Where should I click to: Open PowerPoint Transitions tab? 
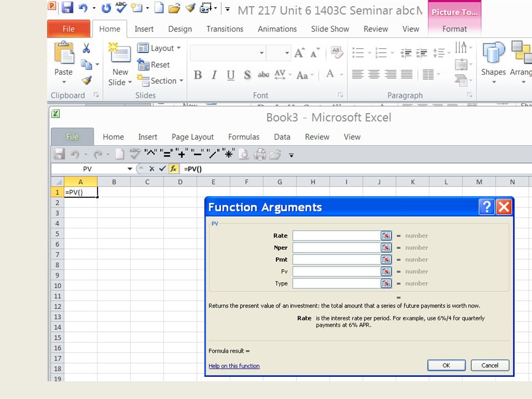[x=224, y=29]
